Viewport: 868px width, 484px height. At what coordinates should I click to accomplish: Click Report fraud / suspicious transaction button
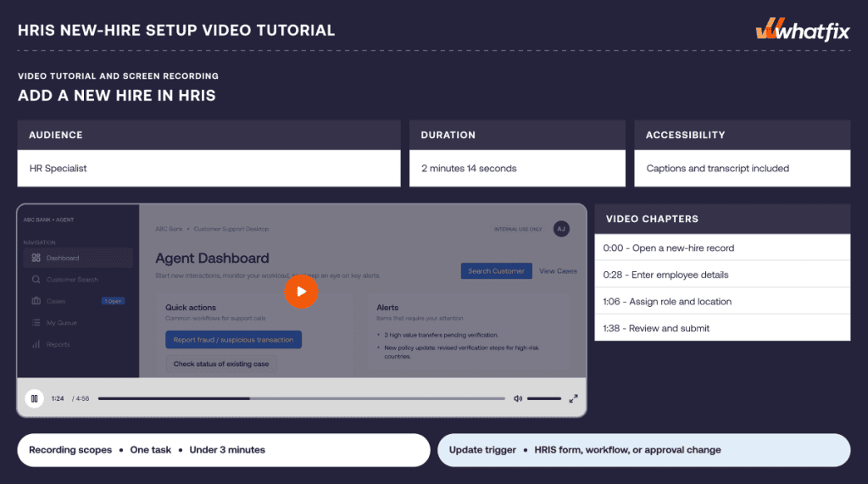pyautogui.click(x=234, y=339)
